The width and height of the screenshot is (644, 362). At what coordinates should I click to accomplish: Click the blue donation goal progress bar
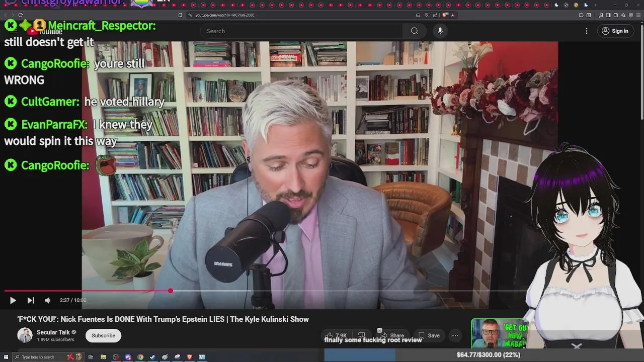click(x=359, y=355)
